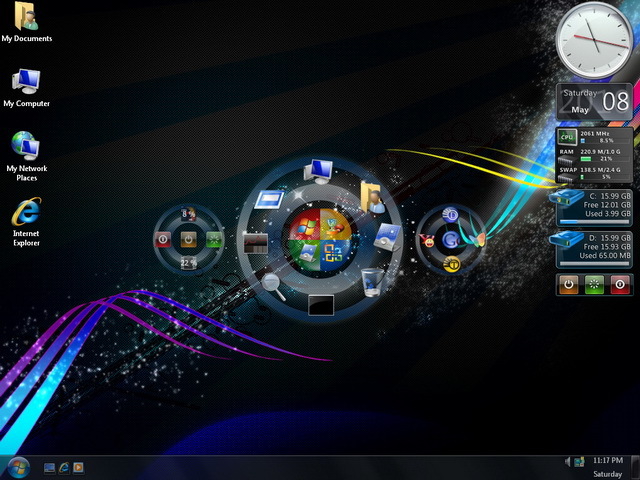The width and height of the screenshot is (640, 480).
Task: Click the 22% RAM meter in left circle dock
Action: pyautogui.click(x=189, y=263)
